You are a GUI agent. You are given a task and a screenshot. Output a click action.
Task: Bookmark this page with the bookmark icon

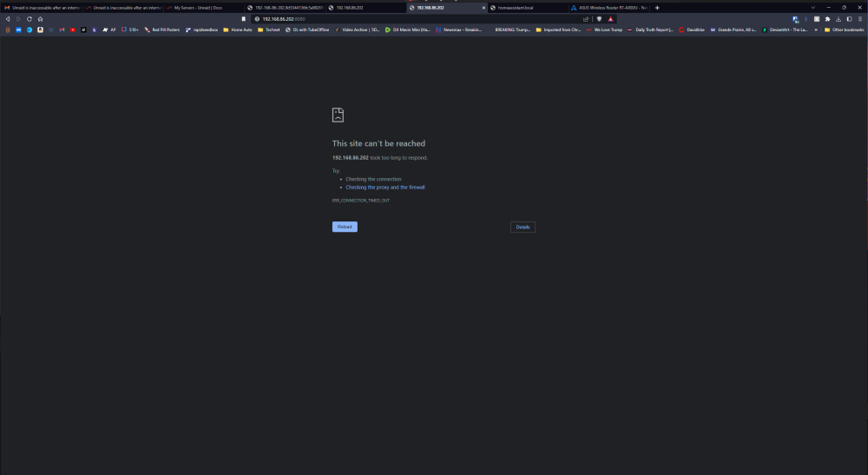pyautogui.click(x=244, y=19)
